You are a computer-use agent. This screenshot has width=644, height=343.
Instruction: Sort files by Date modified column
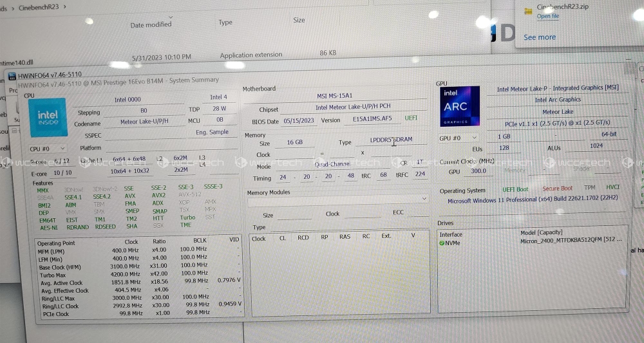click(151, 25)
